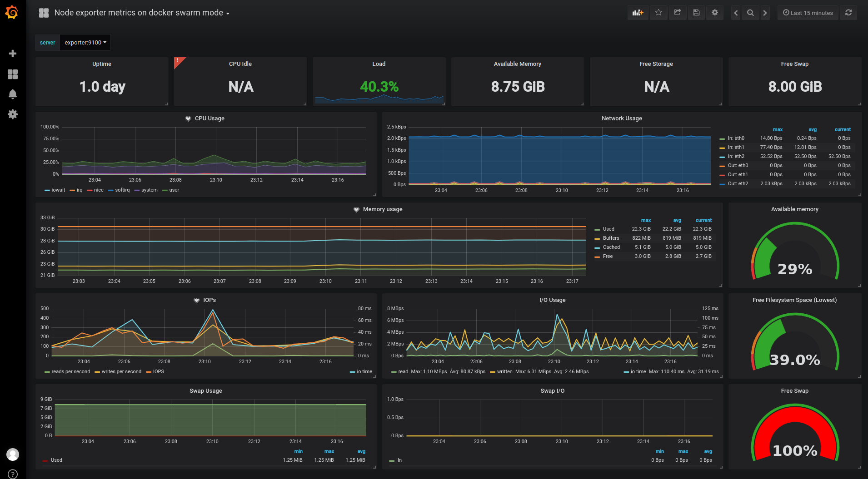This screenshot has height=479, width=868.
Task: Save the dashboard with disk icon
Action: [696, 13]
